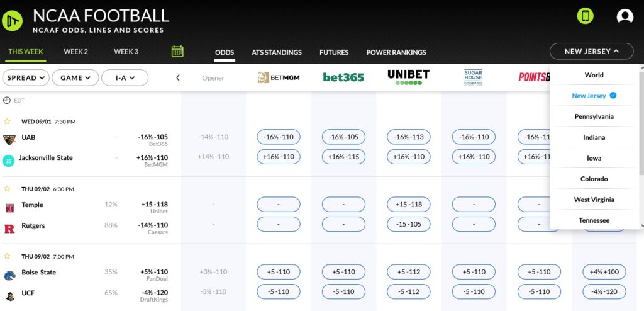Click the Unibet sportsbook logo
Image resolution: width=644 pixels, height=311 pixels.
click(408, 77)
